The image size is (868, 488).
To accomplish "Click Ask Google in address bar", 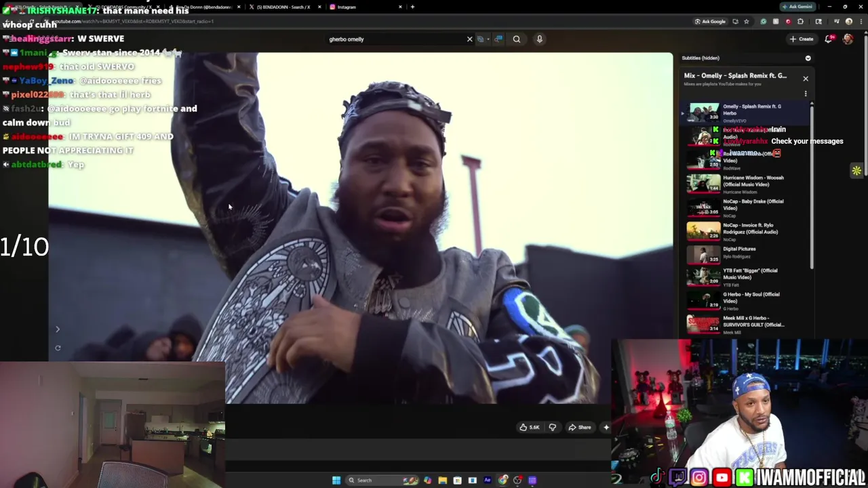I will [710, 22].
